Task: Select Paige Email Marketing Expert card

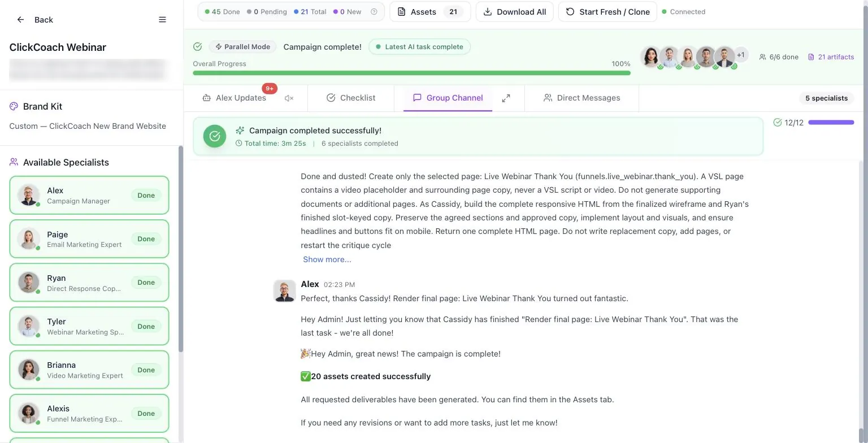Action: pyautogui.click(x=89, y=239)
